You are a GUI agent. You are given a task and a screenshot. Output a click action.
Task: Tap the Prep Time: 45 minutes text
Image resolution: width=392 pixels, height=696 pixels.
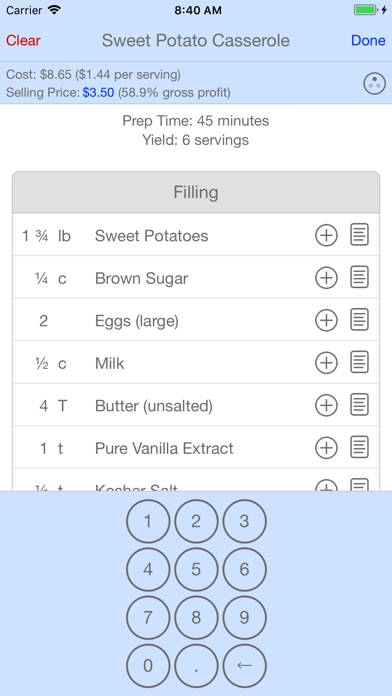(x=196, y=121)
